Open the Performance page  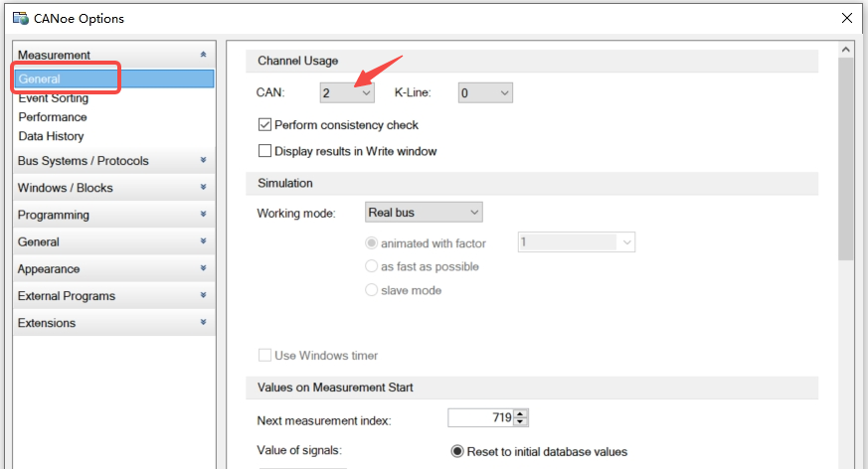(x=53, y=117)
